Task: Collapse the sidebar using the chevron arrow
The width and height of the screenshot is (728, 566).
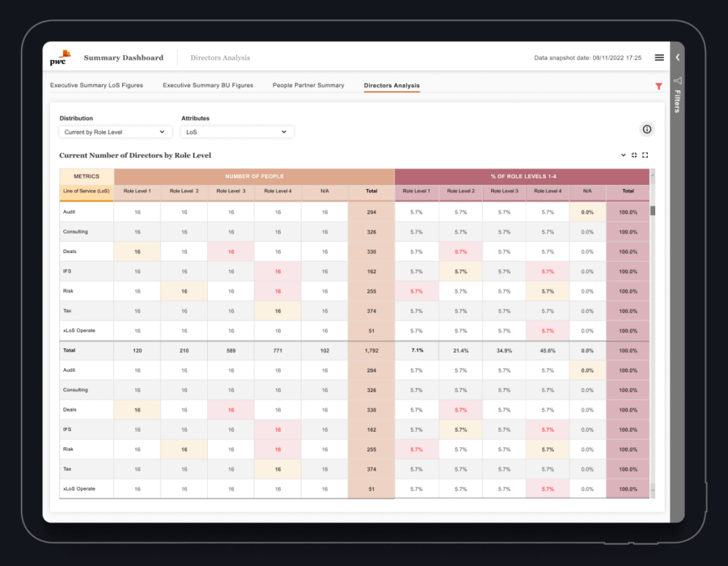Action: click(x=678, y=56)
